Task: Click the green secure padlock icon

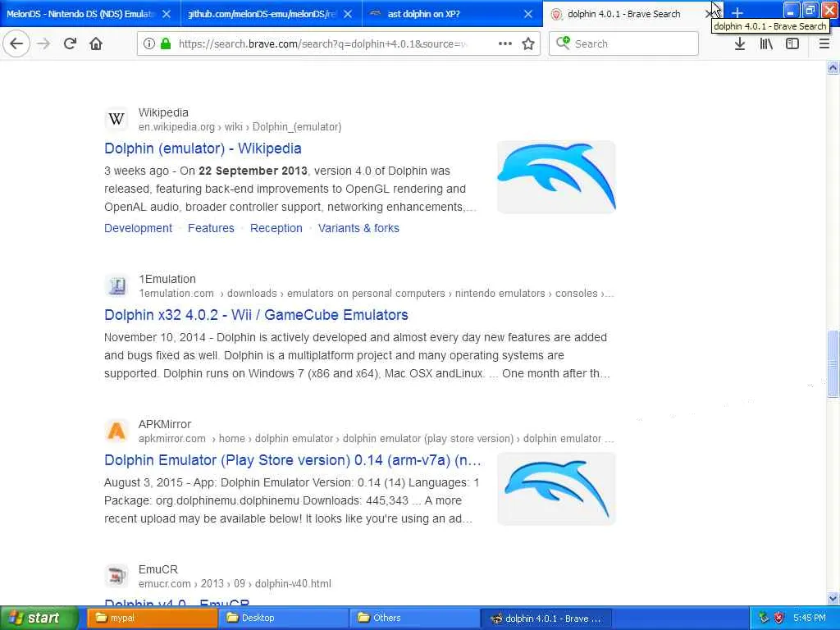Action: [166, 43]
